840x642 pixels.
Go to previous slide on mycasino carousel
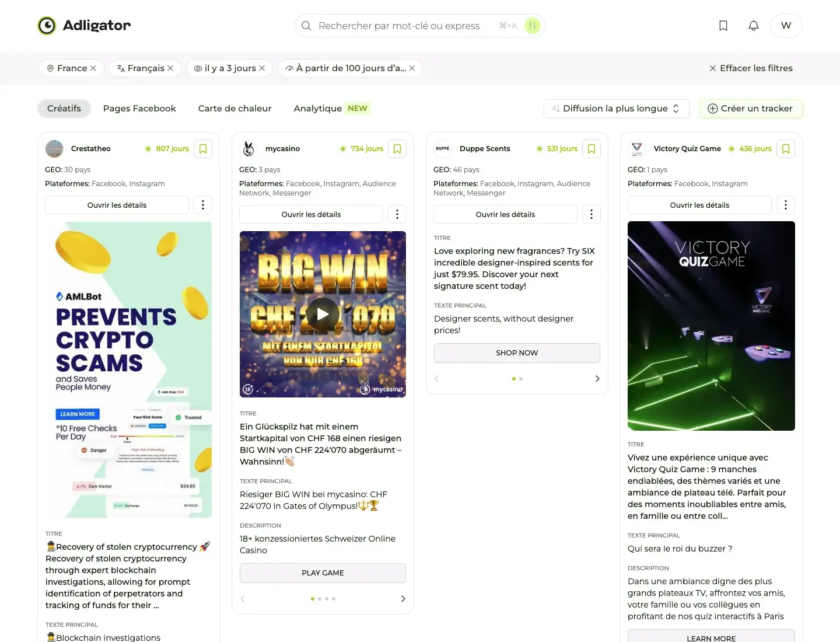[x=243, y=599]
